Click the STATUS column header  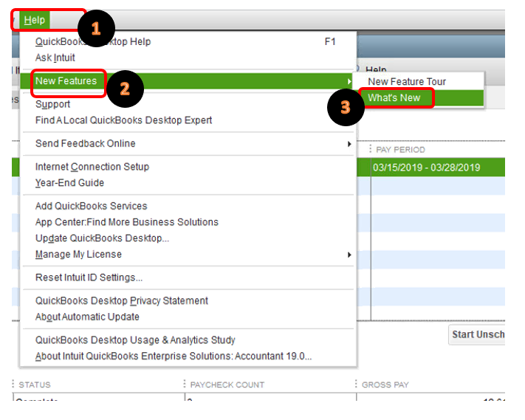coord(35,385)
